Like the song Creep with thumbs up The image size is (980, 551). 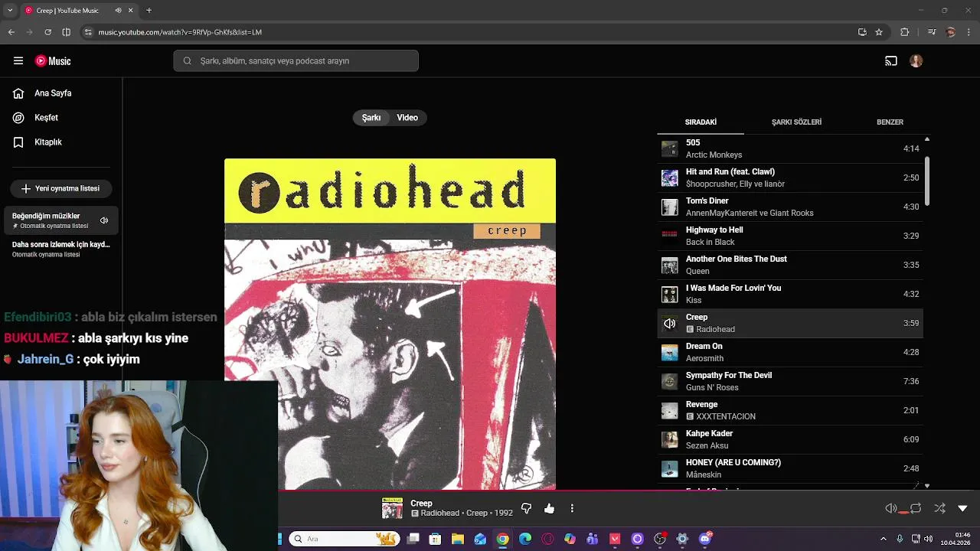(x=549, y=508)
